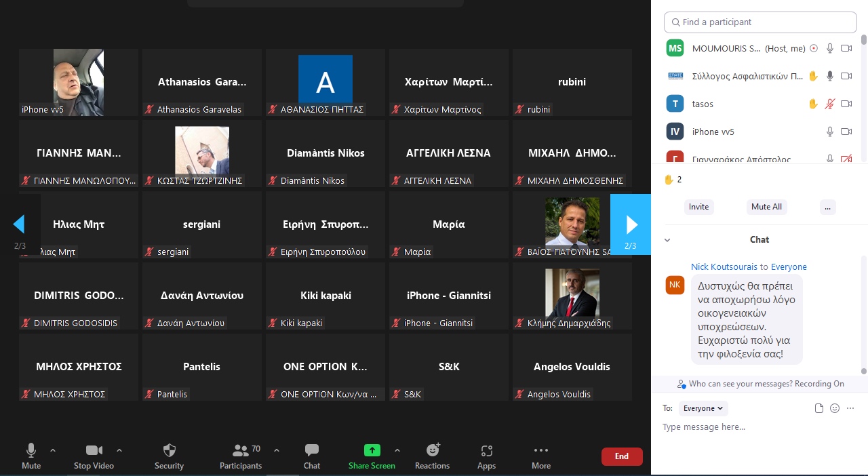The width and height of the screenshot is (868, 476).
Task: Go to next gallery page arrow
Action: tap(631, 224)
